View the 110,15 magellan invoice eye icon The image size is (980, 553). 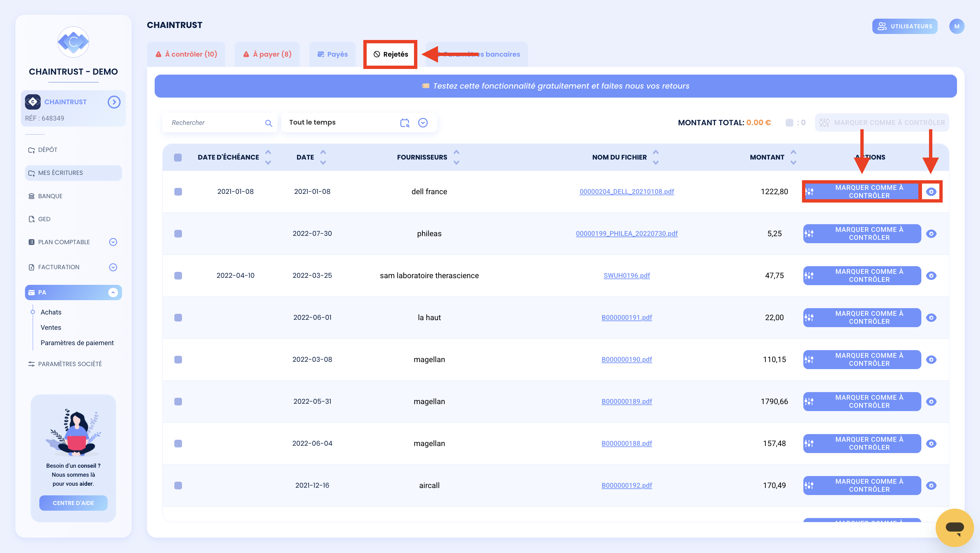click(931, 359)
